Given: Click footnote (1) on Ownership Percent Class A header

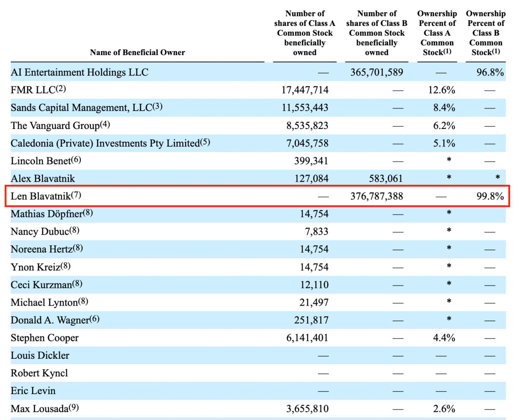Looking at the screenshot, I should pyautogui.click(x=448, y=51).
